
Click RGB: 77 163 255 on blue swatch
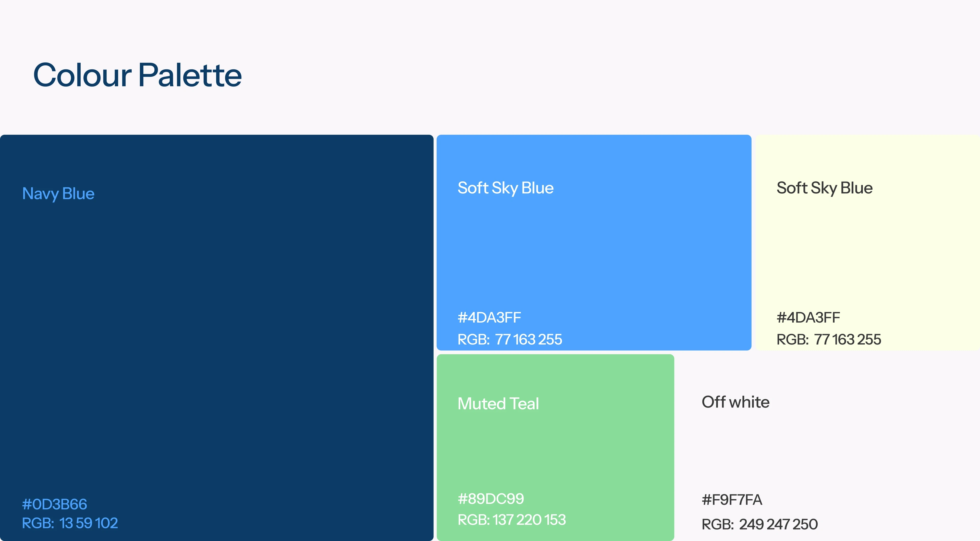point(510,339)
